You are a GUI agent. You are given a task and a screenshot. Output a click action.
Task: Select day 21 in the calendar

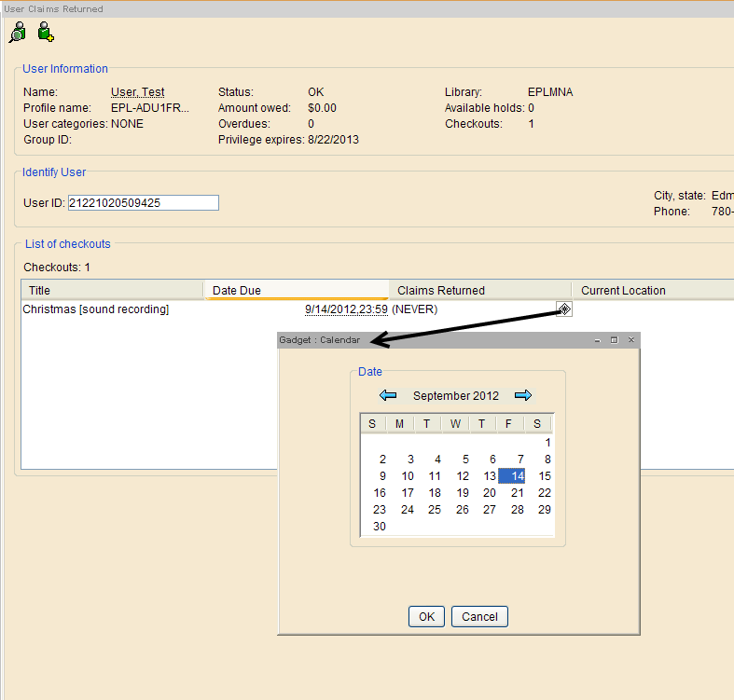[x=512, y=493]
